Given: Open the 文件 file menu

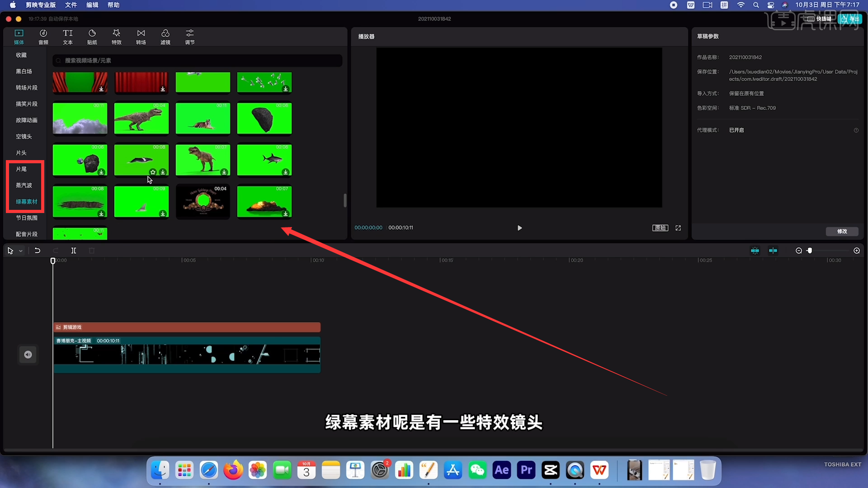Looking at the screenshot, I should coord(71,5).
